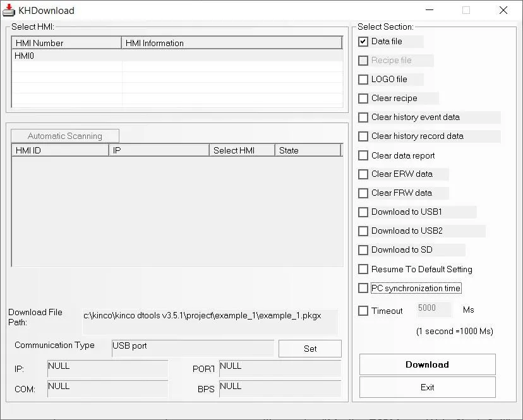
Task: Click the Communication Type USB port field
Action: pos(193,348)
